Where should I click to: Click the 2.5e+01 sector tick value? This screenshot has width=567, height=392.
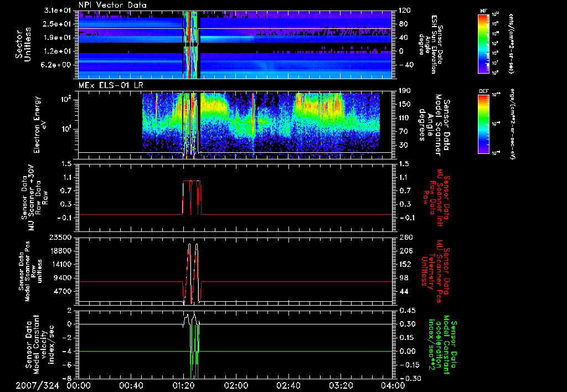tap(58, 24)
